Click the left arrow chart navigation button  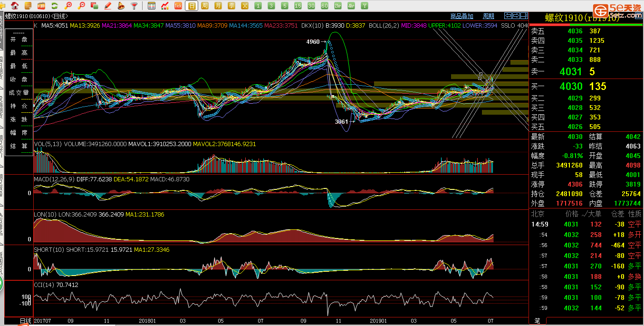509,16
